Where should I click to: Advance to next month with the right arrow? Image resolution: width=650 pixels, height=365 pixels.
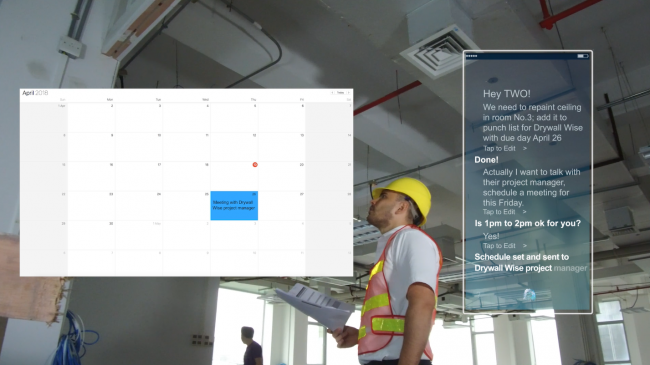[x=348, y=92]
